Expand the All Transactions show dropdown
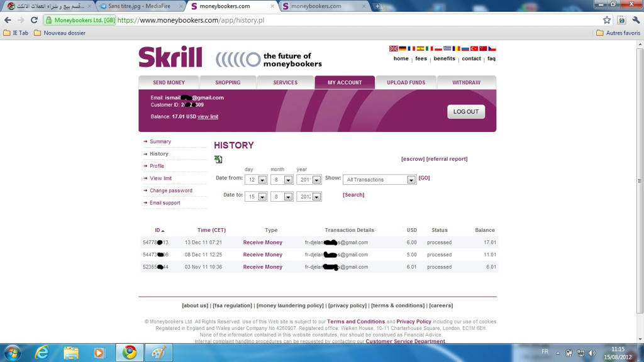Viewport: 644px width, 362px height. point(411,180)
